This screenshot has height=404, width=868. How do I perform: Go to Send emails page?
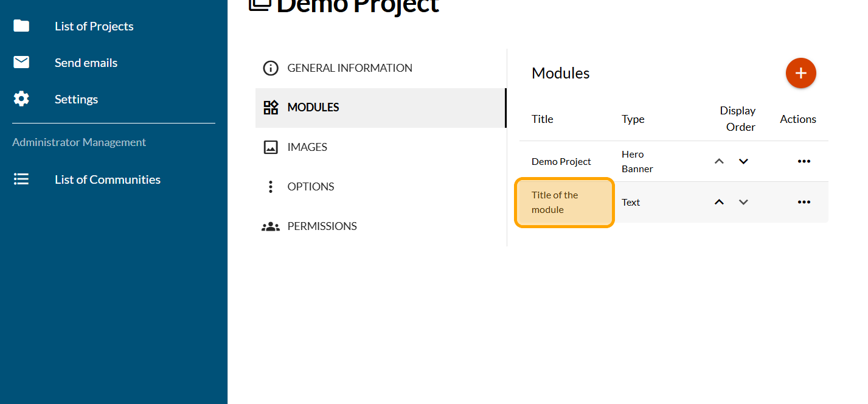click(x=86, y=63)
